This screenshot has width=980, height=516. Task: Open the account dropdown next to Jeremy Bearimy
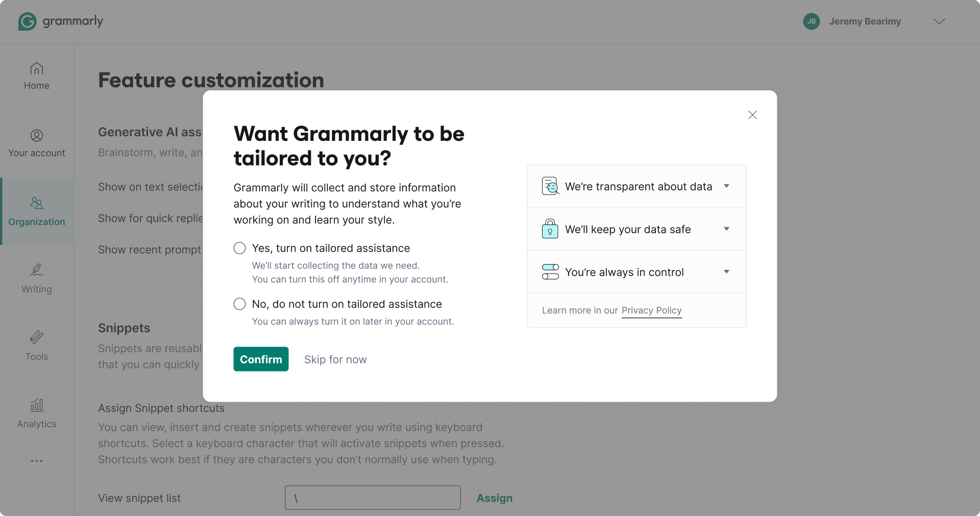pos(940,21)
